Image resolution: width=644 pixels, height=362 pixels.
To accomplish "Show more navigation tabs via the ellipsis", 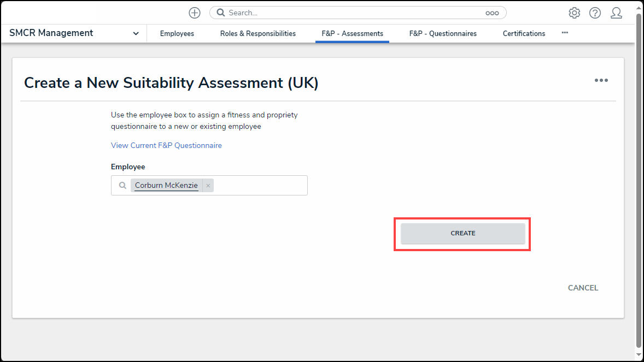I will 565,33.
